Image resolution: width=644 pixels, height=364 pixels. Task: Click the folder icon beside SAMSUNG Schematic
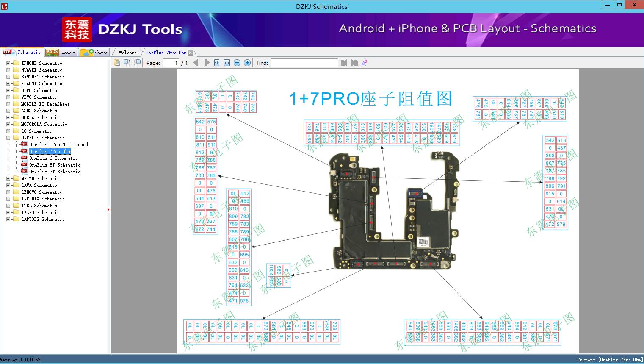16,77
